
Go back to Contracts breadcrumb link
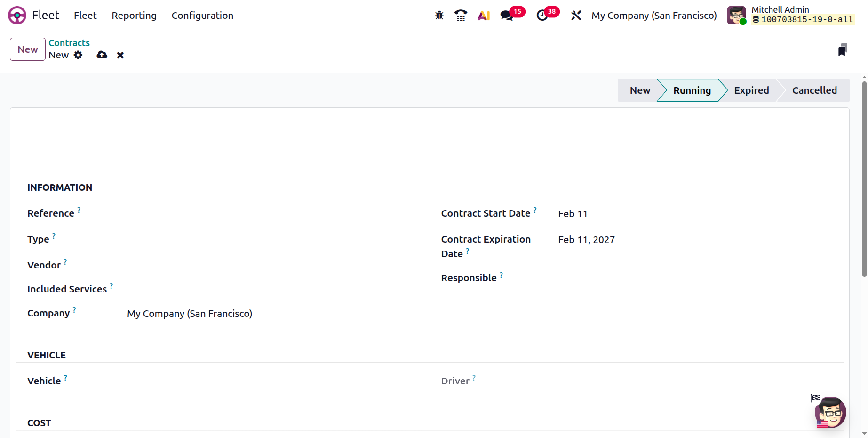(x=69, y=43)
